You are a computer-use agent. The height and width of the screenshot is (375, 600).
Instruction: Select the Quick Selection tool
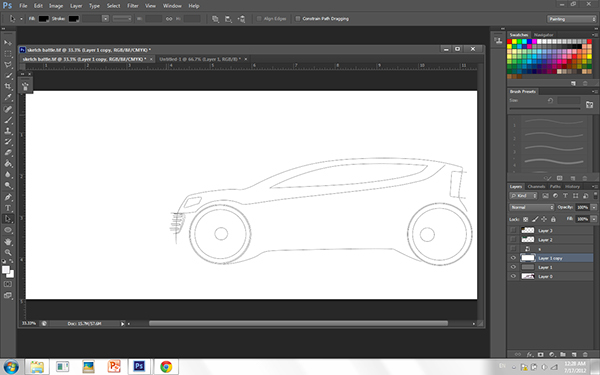(8, 76)
